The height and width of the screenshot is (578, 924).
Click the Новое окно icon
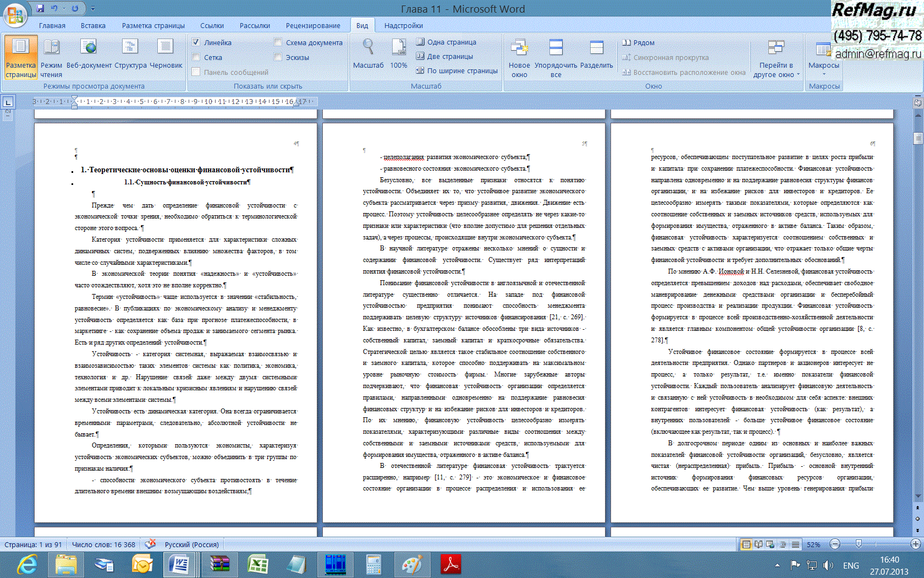519,48
